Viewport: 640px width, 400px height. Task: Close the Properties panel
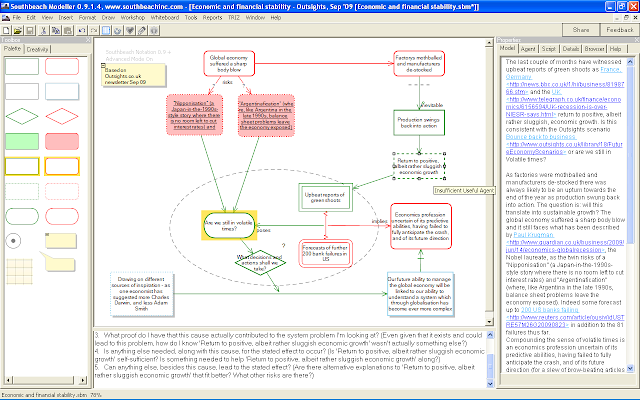pos(637,40)
